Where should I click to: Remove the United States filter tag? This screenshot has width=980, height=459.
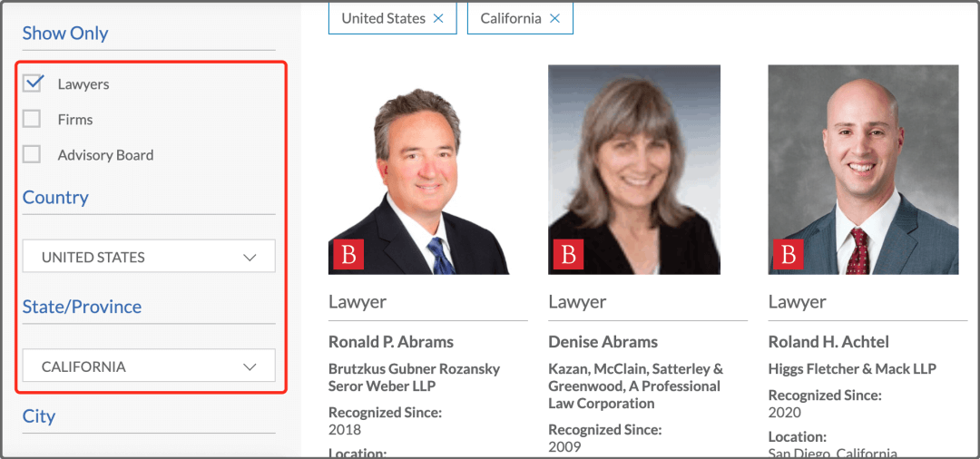(x=438, y=19)
